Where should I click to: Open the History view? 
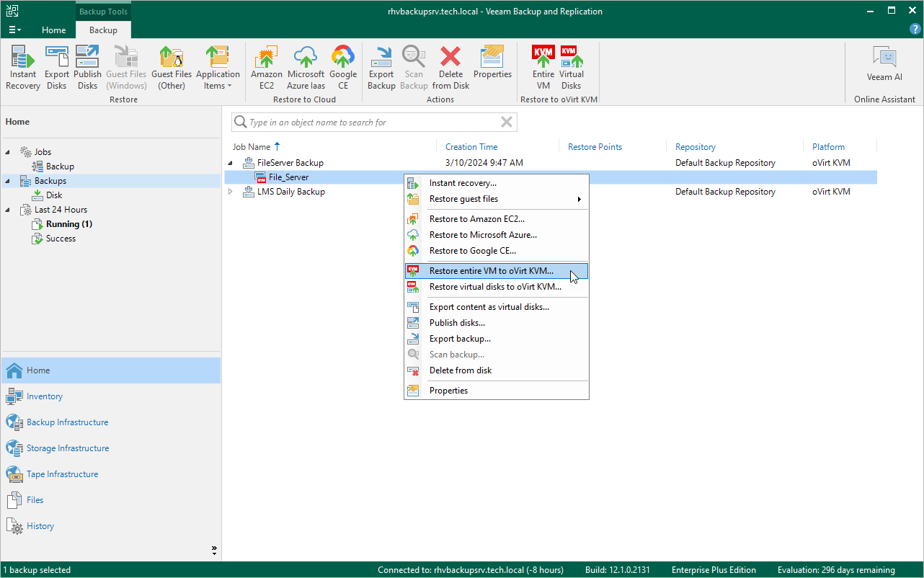[x=111, y=526]
